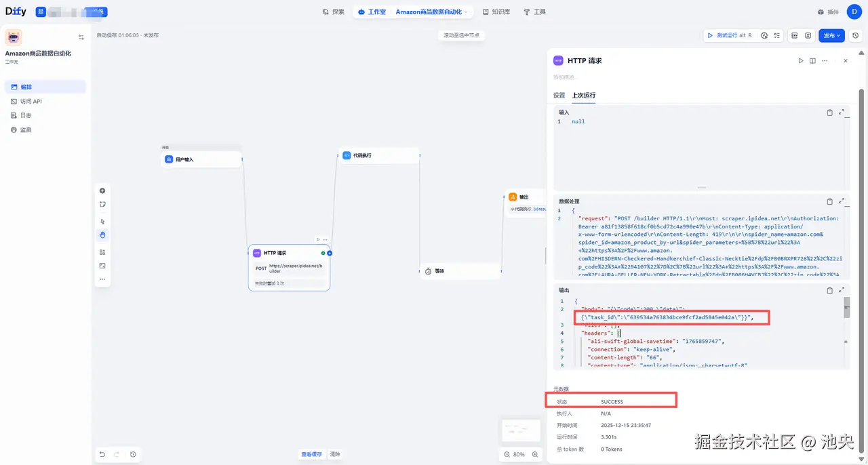
Task: Select hand pan mode tool
Action: pos(102,235)
